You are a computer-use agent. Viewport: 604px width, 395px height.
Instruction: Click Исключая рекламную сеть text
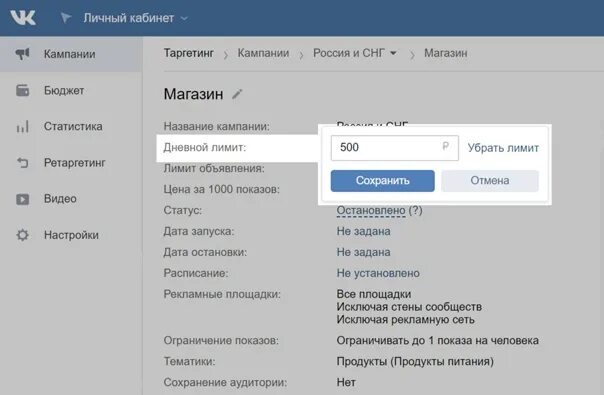click(x=406, y=320)
